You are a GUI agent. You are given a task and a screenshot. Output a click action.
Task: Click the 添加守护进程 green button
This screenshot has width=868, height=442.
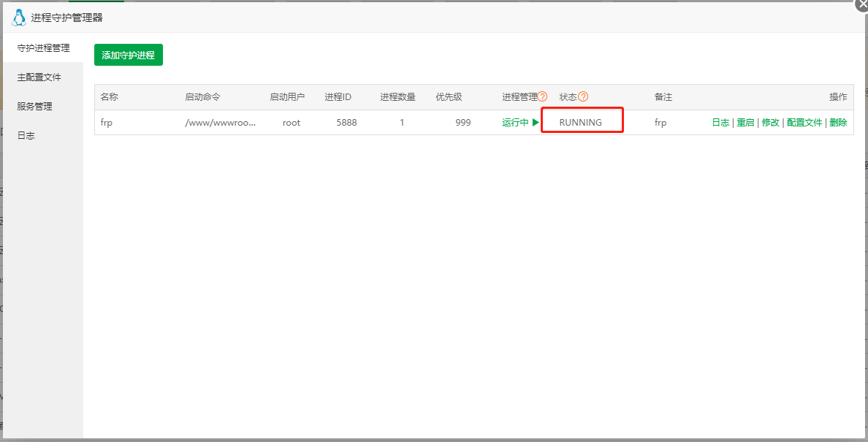coord(128,54)
